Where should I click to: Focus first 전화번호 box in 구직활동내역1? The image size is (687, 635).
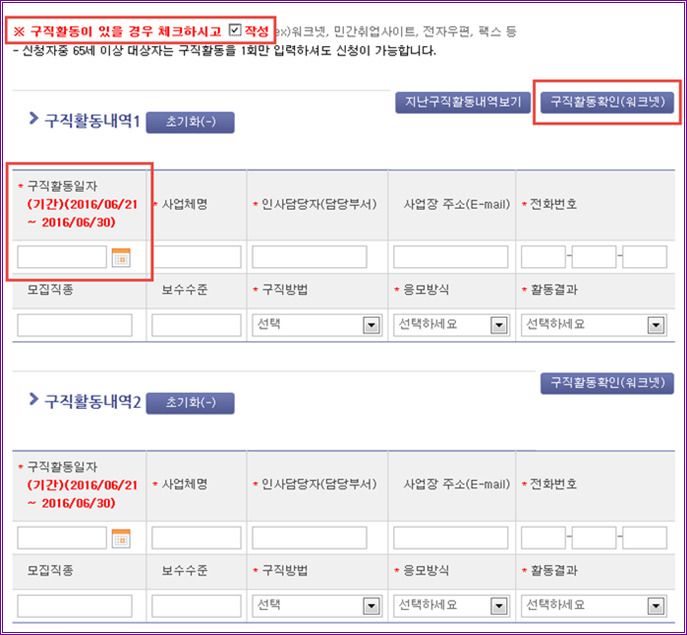coord(543,257)
